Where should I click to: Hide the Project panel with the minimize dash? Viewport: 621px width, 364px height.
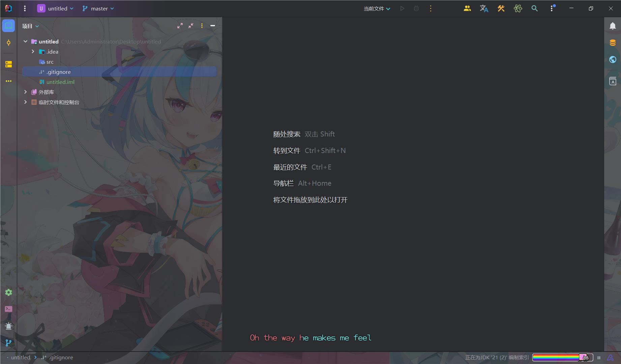click(x=213, y=26)
